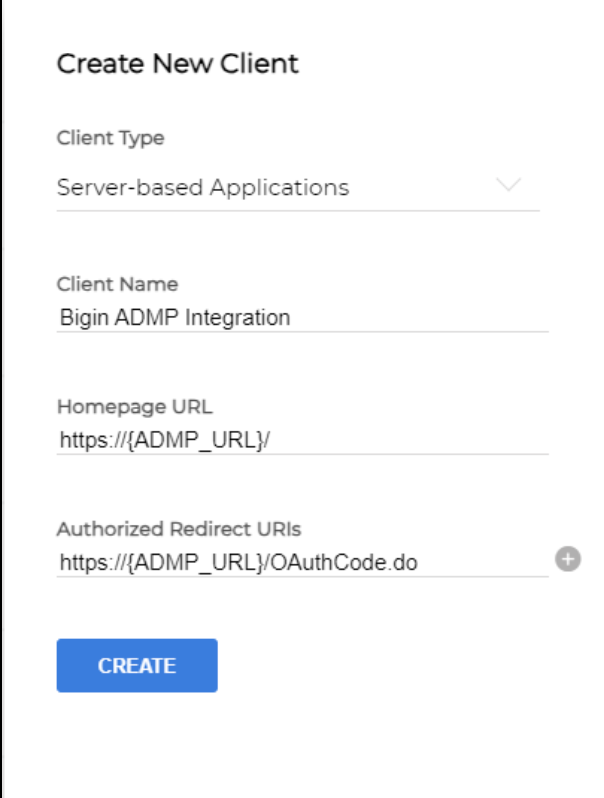Click the Create New Client heading
Image resolution: width=604 pixels, height=798 pixels.
(x=177, y=64)
